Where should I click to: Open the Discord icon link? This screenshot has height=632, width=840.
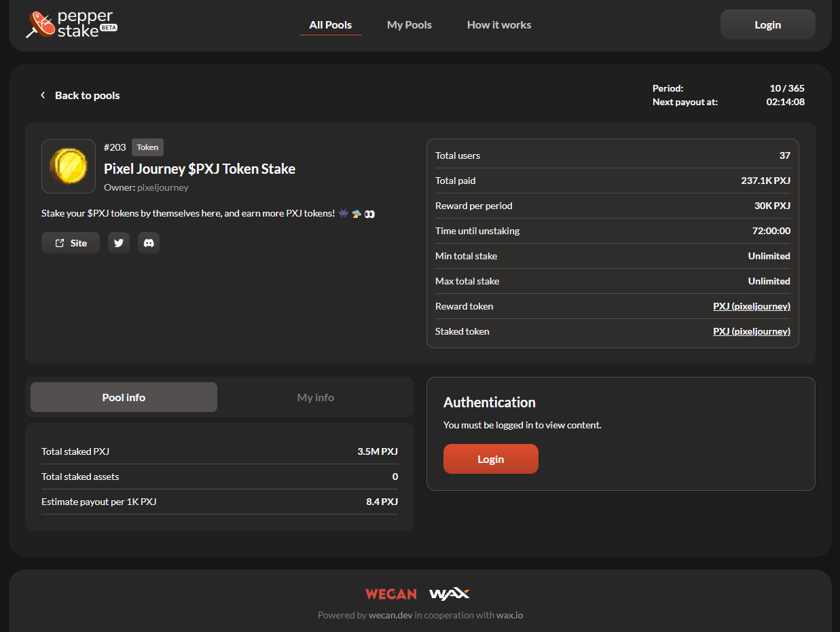click(x=149, y=243)
